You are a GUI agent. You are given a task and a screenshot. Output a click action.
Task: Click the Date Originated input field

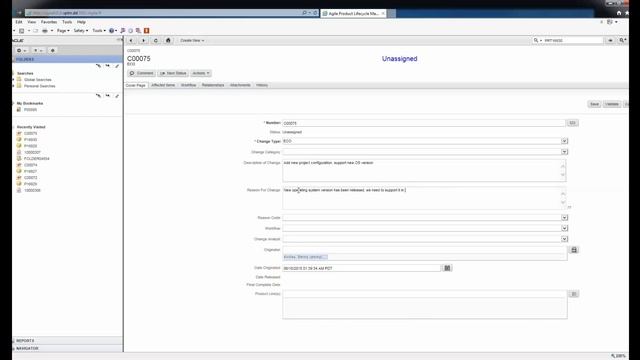pos(362,268)
